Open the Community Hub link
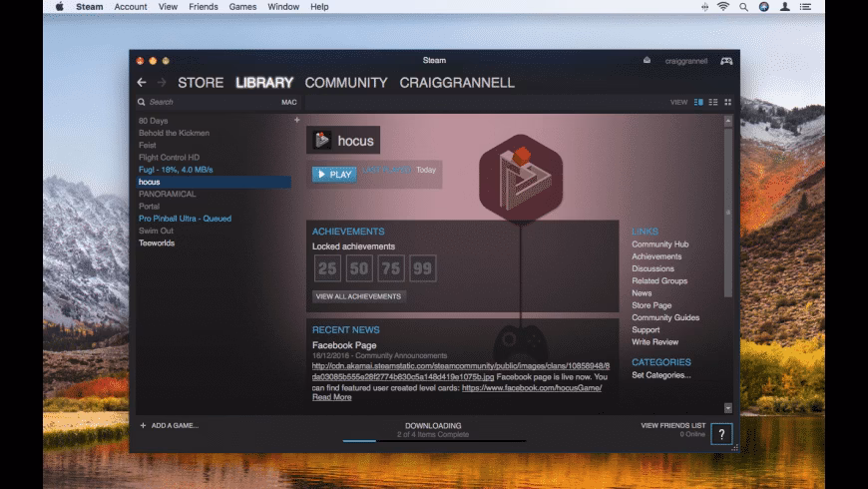 (x=659, y=244)
